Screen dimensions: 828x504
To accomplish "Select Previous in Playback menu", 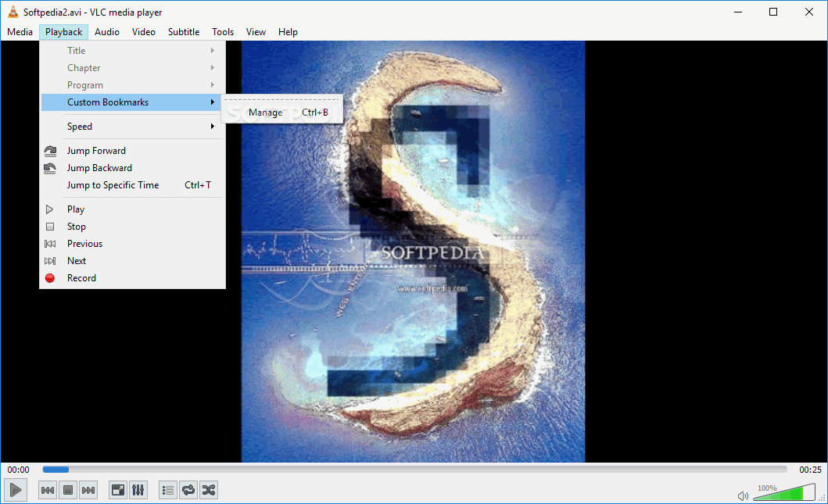I will pos(132,244).
